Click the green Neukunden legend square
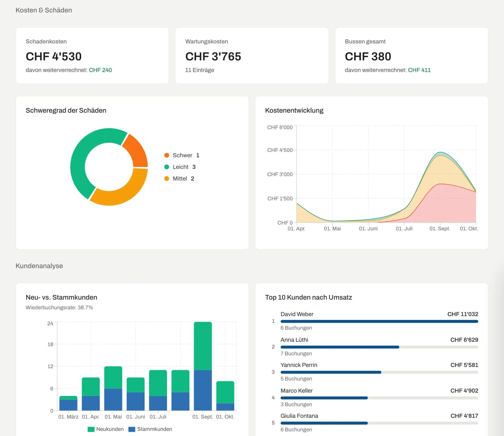This screenshot has height=436, width=504. pyautogui.click(x=91, y=429)
